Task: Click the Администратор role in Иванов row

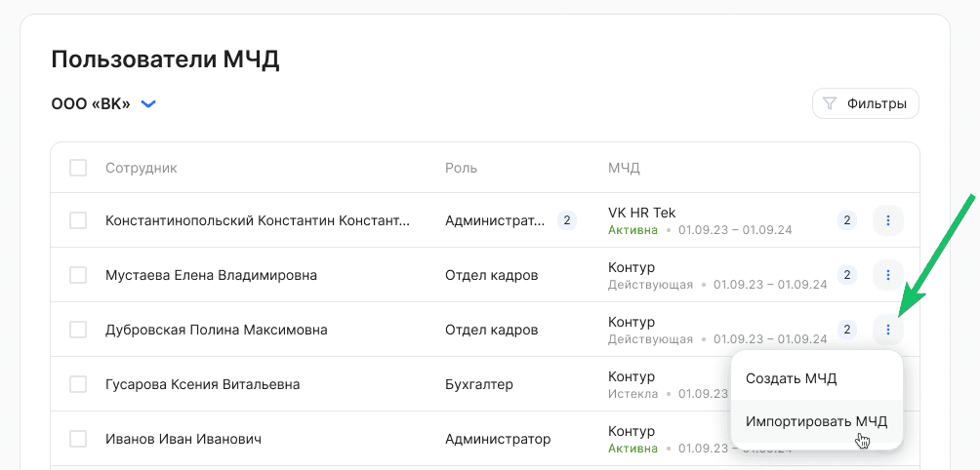Action: point(498,439)
